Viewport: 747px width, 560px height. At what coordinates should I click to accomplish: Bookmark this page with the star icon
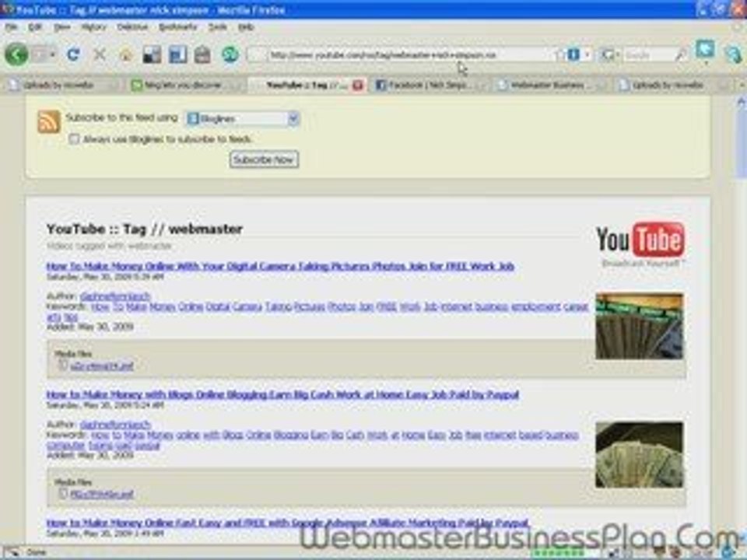(559, 55)
